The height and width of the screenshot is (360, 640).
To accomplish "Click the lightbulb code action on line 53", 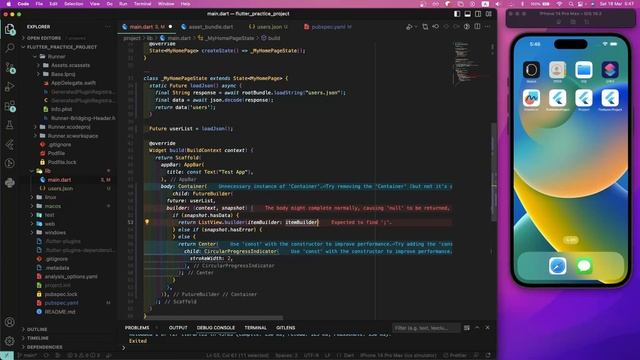I will click(x=147, y=222).
